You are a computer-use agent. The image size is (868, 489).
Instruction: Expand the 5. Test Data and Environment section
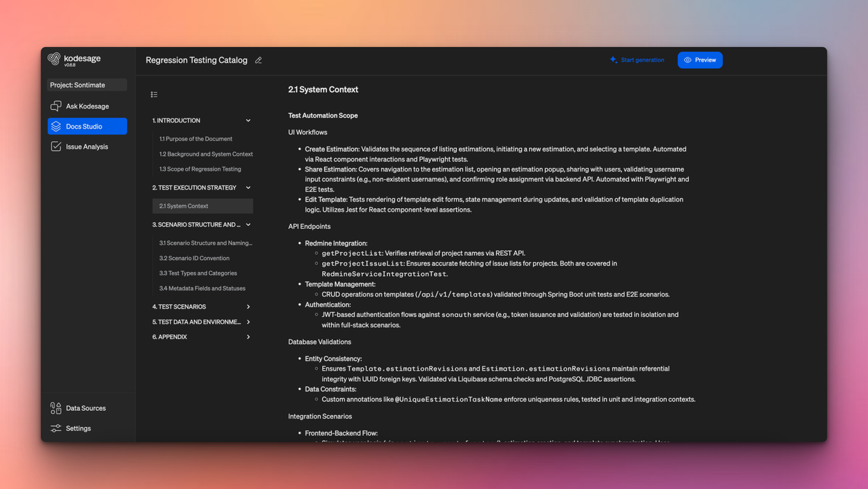pyautogui.click(x=248, y=322)
